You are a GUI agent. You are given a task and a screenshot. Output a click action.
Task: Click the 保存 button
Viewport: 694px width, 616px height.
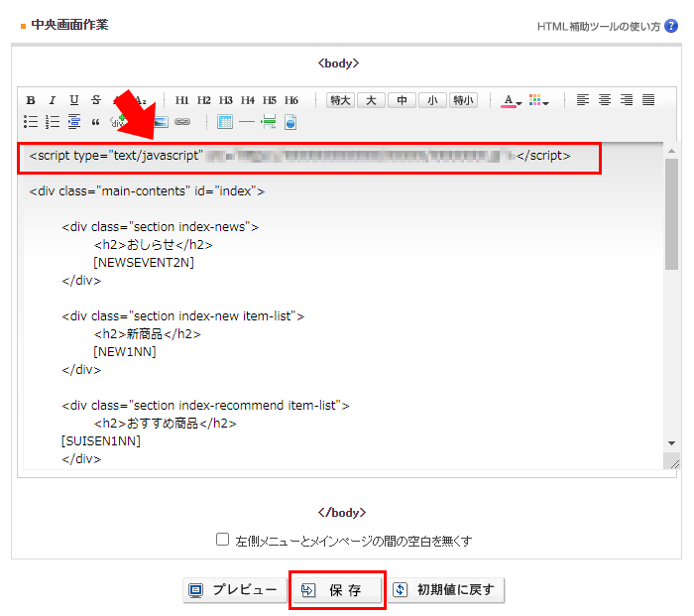click(x=337, y=590)
